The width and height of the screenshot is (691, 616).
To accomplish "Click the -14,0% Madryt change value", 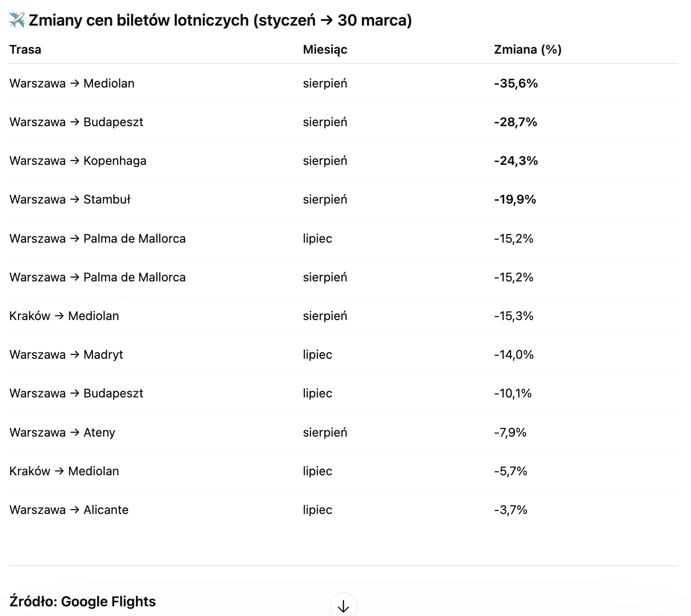I will point(513,354).
